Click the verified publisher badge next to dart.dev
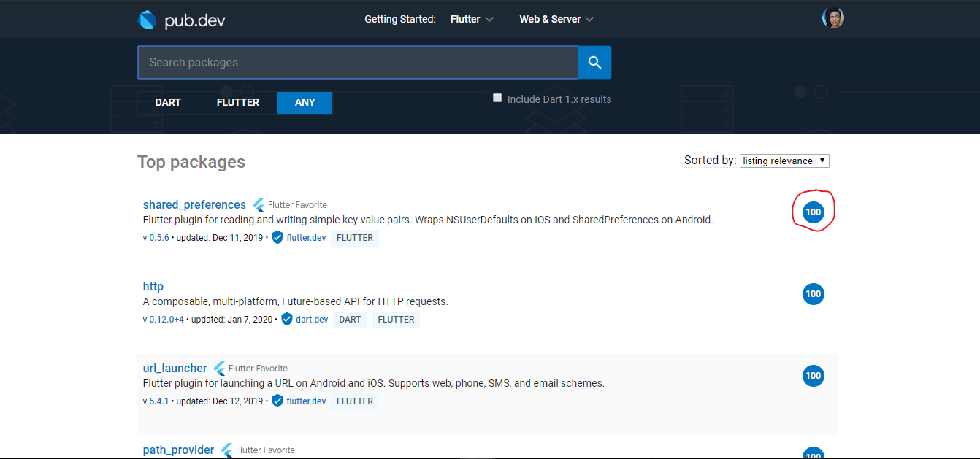 [286, 319]
